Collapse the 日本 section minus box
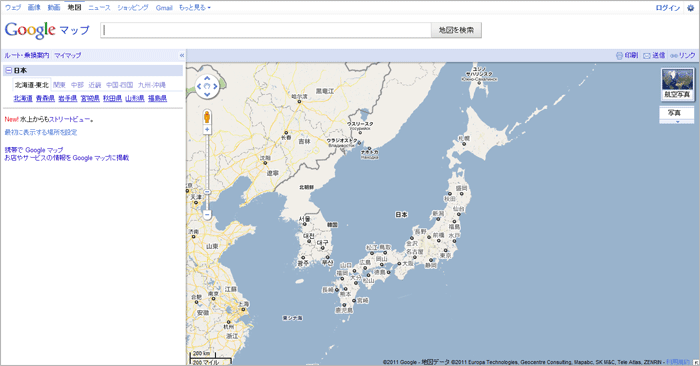Image resolution: width=700 pixels, height=366 pixels. click(8, 71)
